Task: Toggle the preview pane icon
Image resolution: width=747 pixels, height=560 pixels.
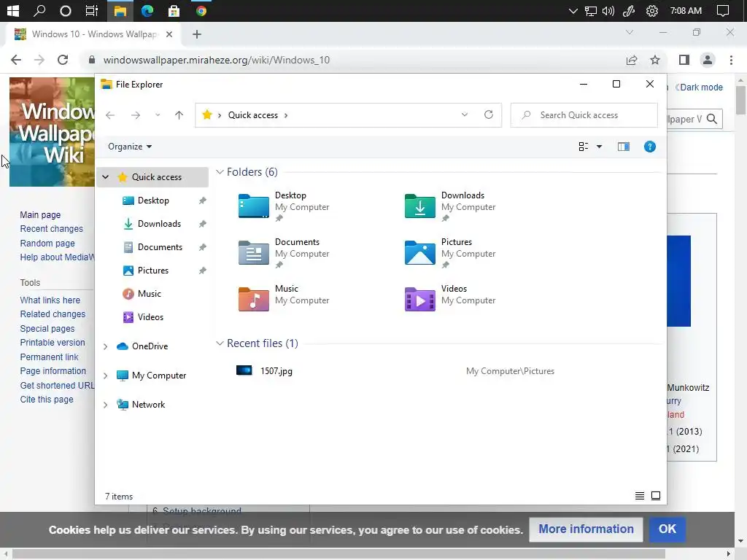Action: coord(623,147)
